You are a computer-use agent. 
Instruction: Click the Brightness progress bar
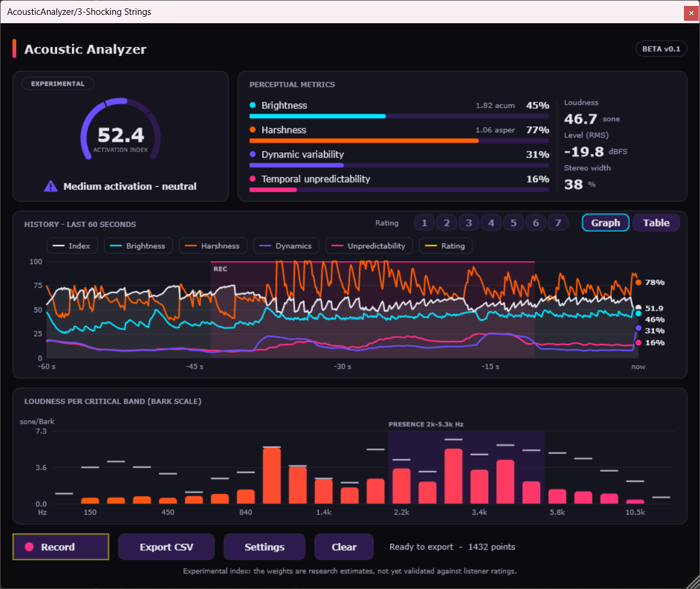(399, 116)
